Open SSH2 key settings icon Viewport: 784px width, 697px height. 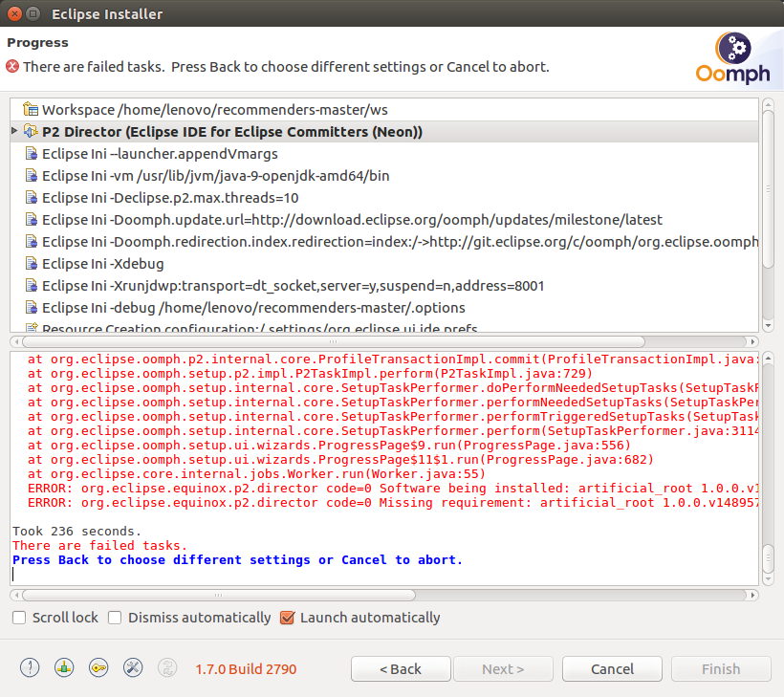(x=98, y=667)
